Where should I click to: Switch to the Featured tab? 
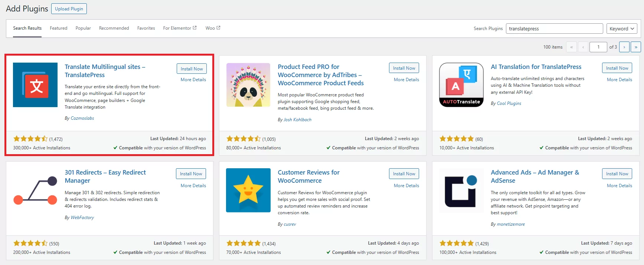click(x=59, y=28)
